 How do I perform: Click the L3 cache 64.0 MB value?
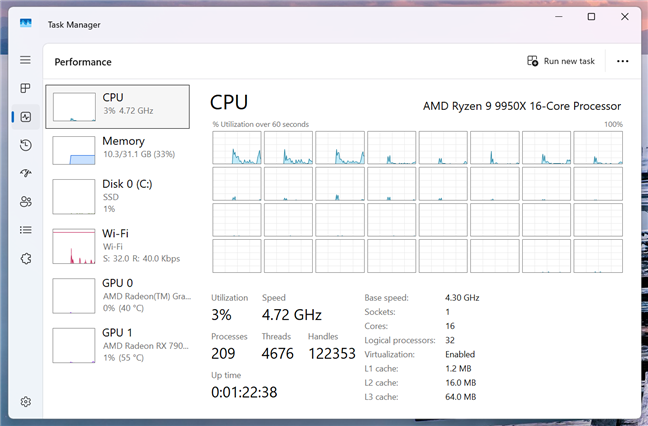pyautogui.click(x=461, y=397)
